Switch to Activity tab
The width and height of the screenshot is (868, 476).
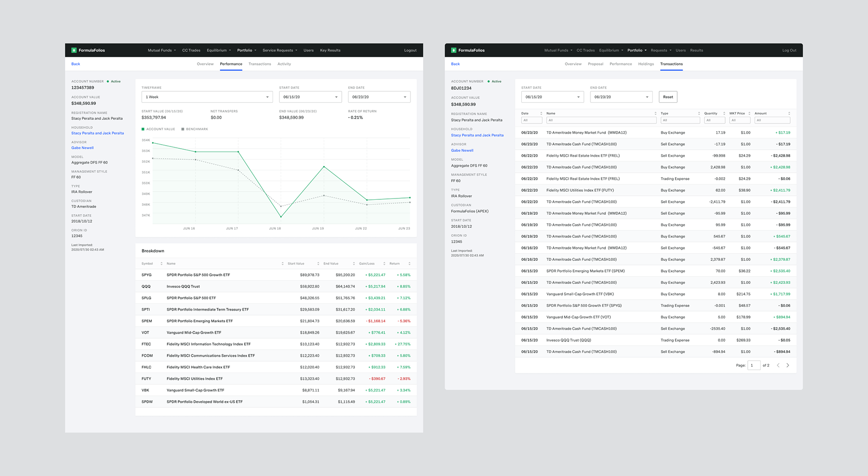[x=284, y=64]
